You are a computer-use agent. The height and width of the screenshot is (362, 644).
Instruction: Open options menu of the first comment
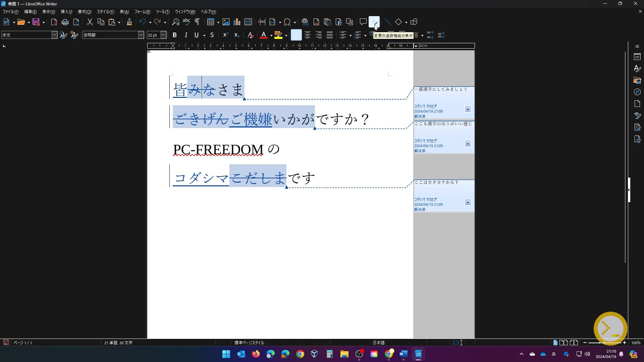[468, 109]
